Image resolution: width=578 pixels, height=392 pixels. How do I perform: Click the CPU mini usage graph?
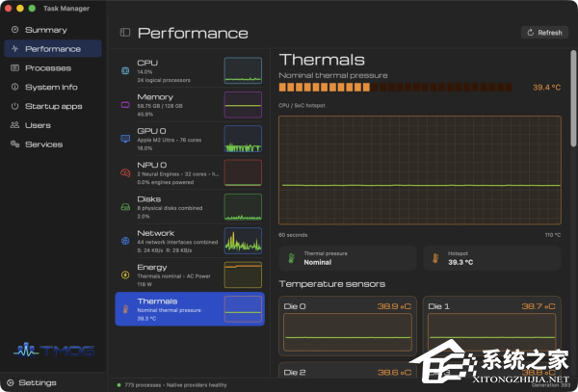point(243,70)
